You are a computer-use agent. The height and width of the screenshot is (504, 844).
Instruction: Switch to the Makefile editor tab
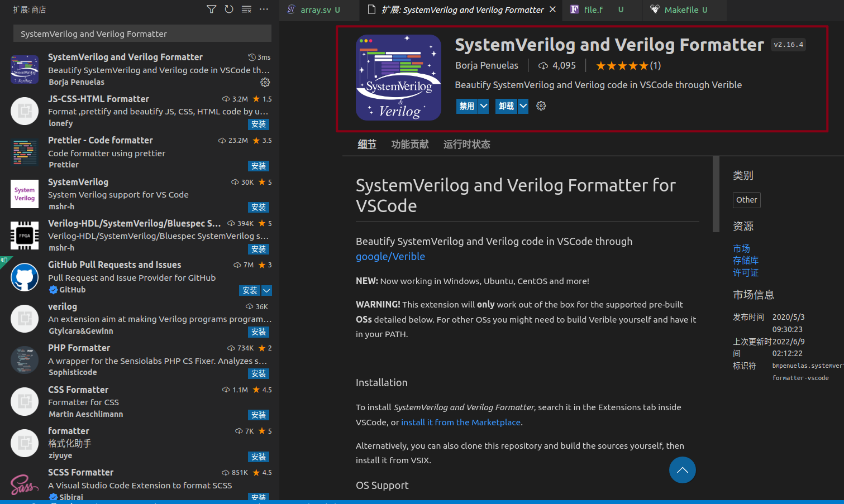click(684, 10)
